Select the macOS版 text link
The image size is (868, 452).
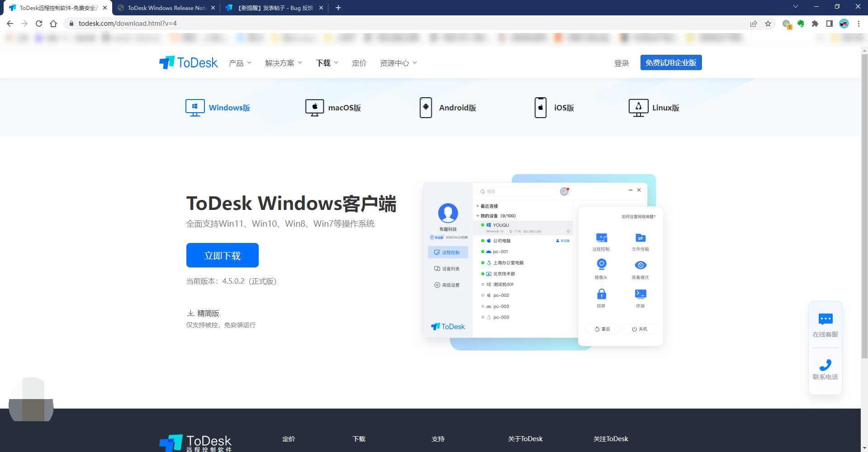[344, 108]
